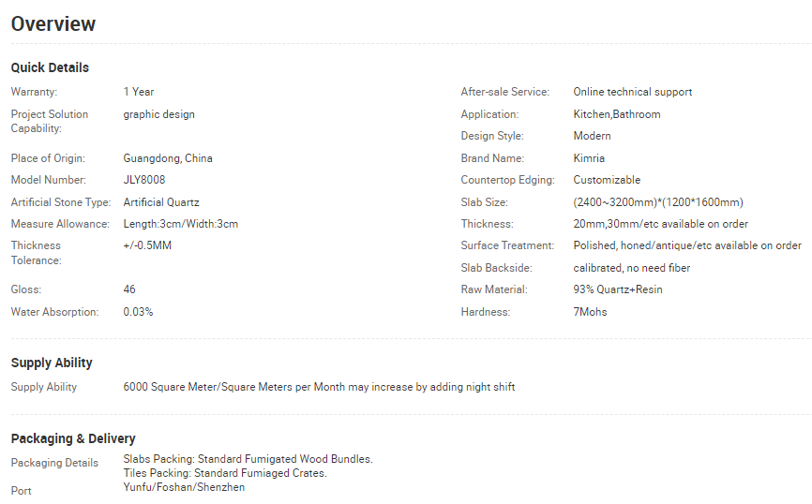Click the 6000 Square Meter supply text
This screenshot has height=504, width=812.
coord(319,387)
